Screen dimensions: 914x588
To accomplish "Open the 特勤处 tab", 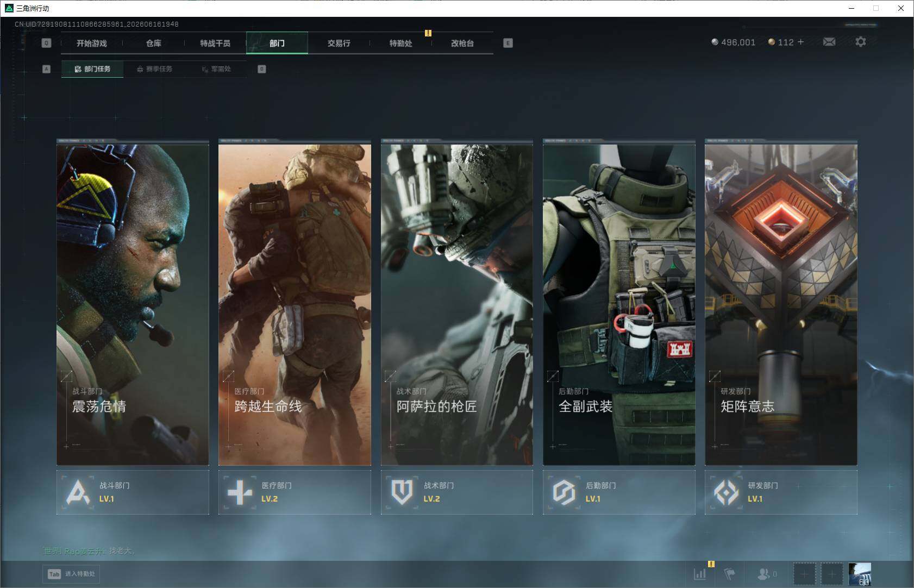I will coord(400,43).
